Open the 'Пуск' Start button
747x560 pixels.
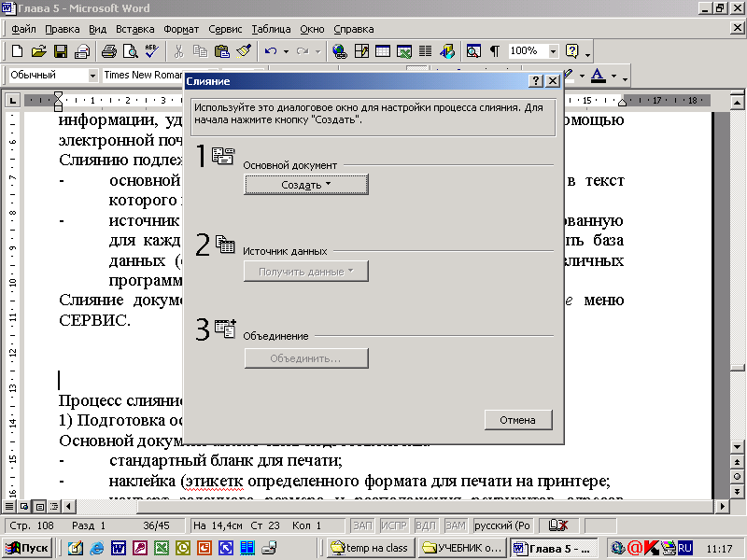(27, 548)
